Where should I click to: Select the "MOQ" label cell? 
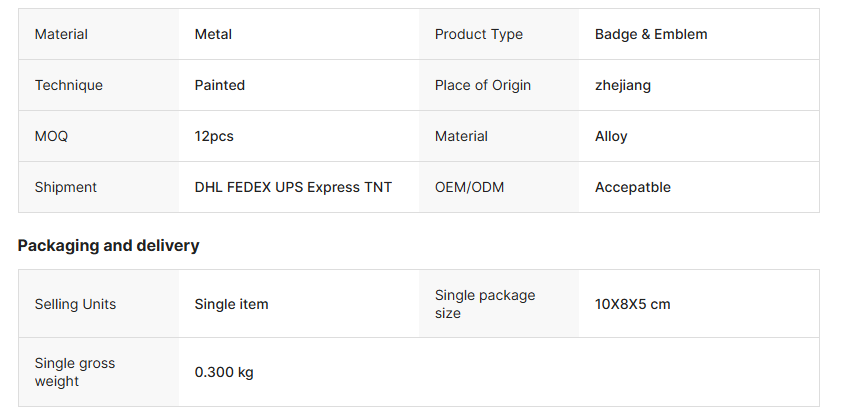click(x=51, y=136)
